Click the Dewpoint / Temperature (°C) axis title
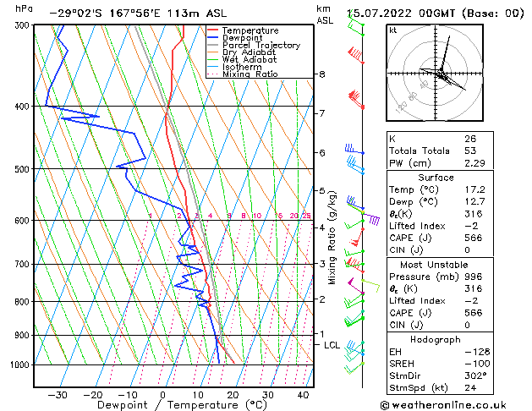This screenshot has width=532, height=411. pyautogui.click(x=182, y=405)
